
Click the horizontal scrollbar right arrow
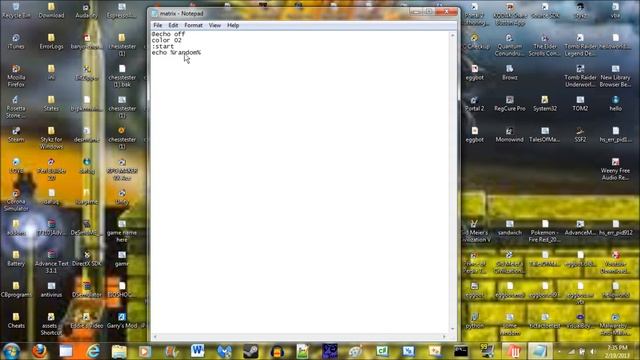(444, 336)
